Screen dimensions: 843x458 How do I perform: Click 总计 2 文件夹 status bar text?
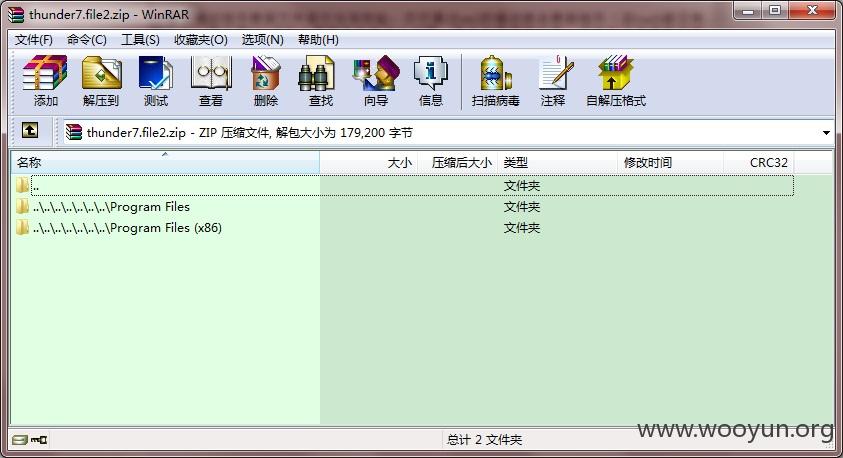484,440
